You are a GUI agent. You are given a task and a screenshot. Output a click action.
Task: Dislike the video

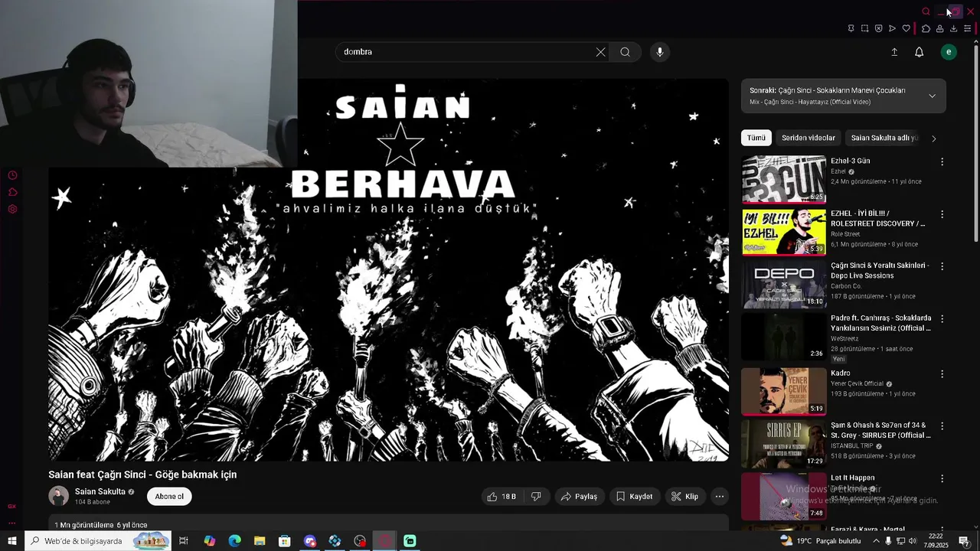tap(536, 497)
